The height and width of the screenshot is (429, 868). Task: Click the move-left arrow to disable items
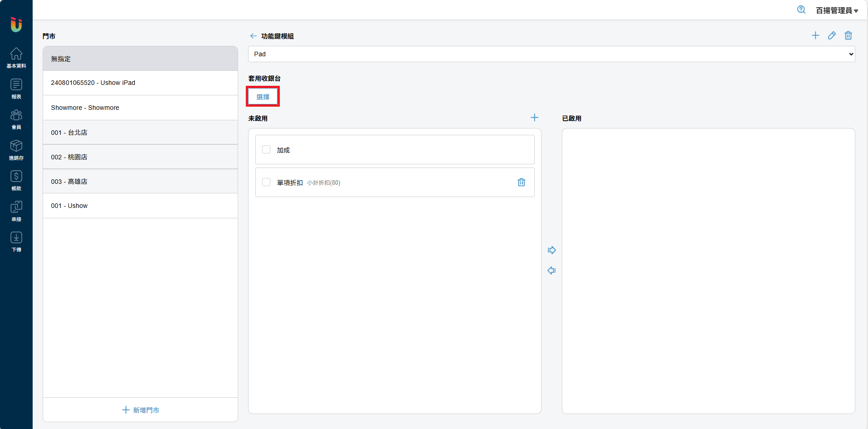click(x=551, y=271)
